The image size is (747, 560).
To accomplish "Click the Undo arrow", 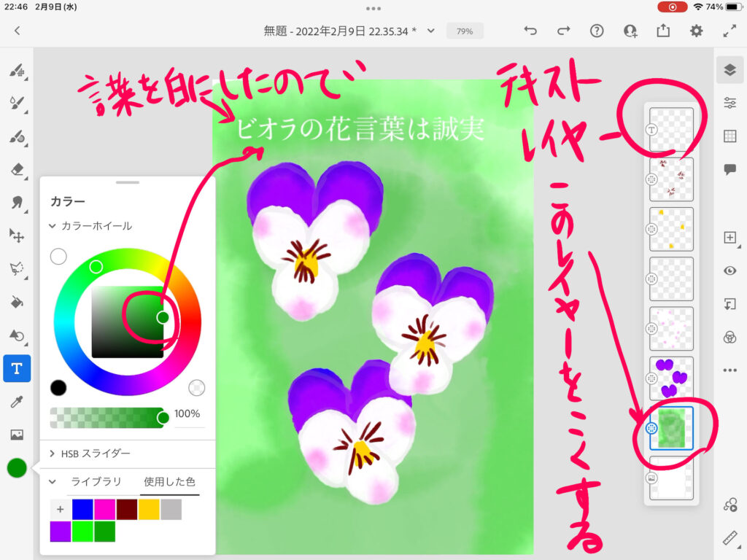I will click(x=530, y=31).
